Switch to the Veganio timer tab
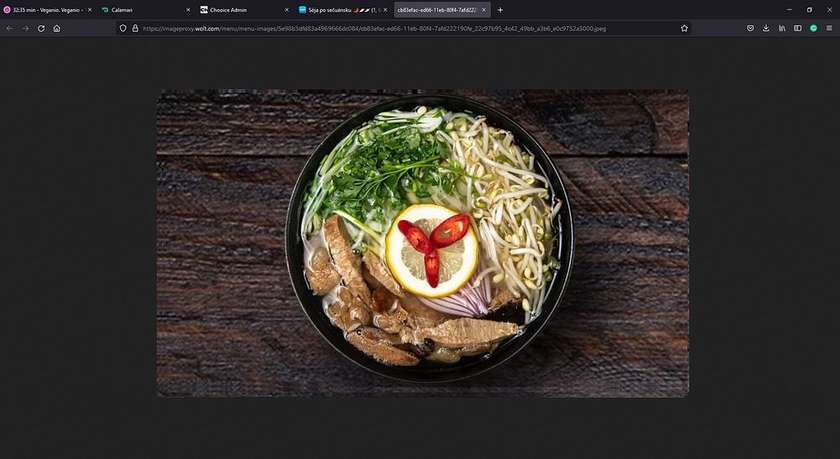The width and height of the screenshot is (840, 459). (44, 10)
